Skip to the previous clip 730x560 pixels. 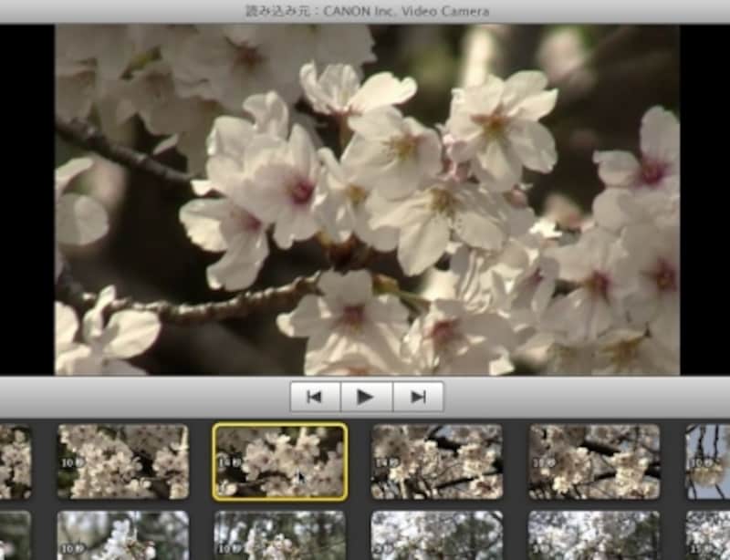[316, 397]
